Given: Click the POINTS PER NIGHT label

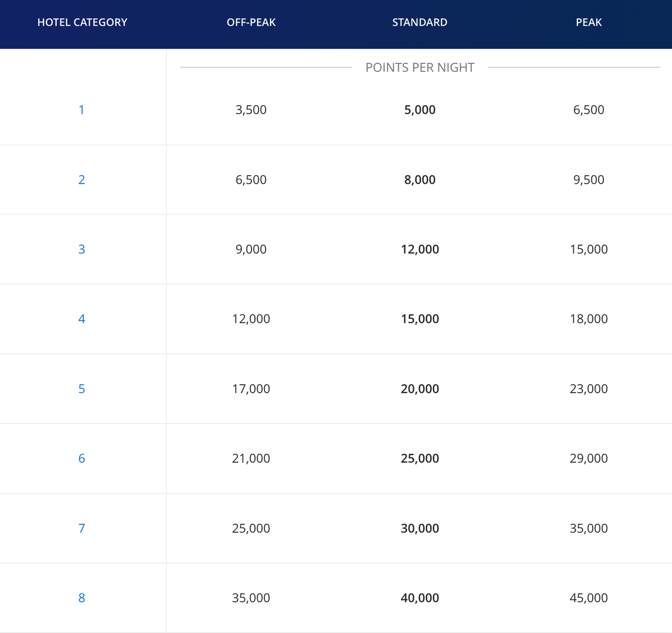Looking at the screenshot, I should point(419,67).
